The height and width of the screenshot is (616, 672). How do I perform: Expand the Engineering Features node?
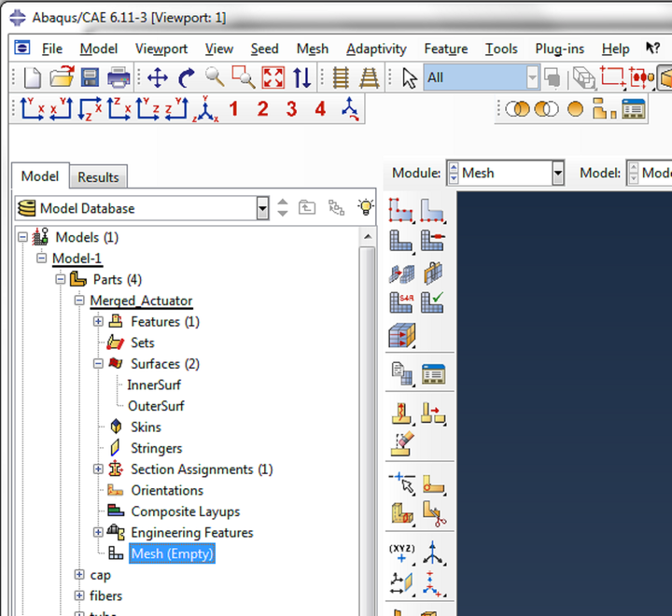coord(98,532)
